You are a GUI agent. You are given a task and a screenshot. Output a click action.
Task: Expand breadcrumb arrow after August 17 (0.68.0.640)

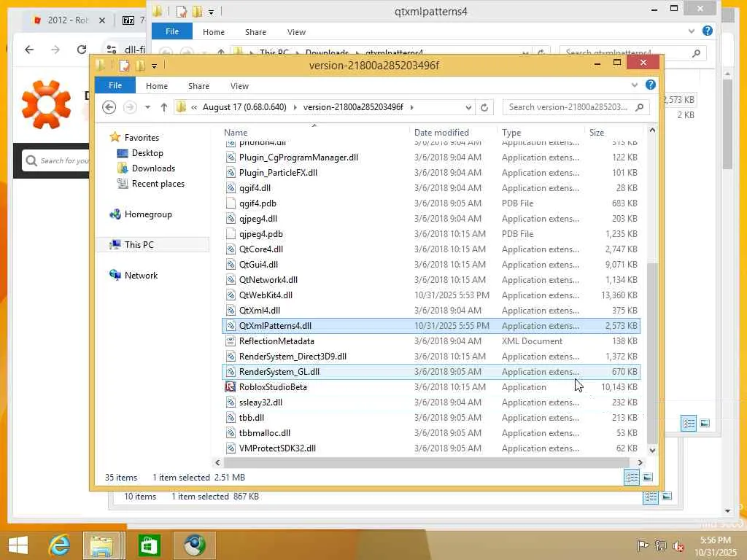[x=295, y=107]
